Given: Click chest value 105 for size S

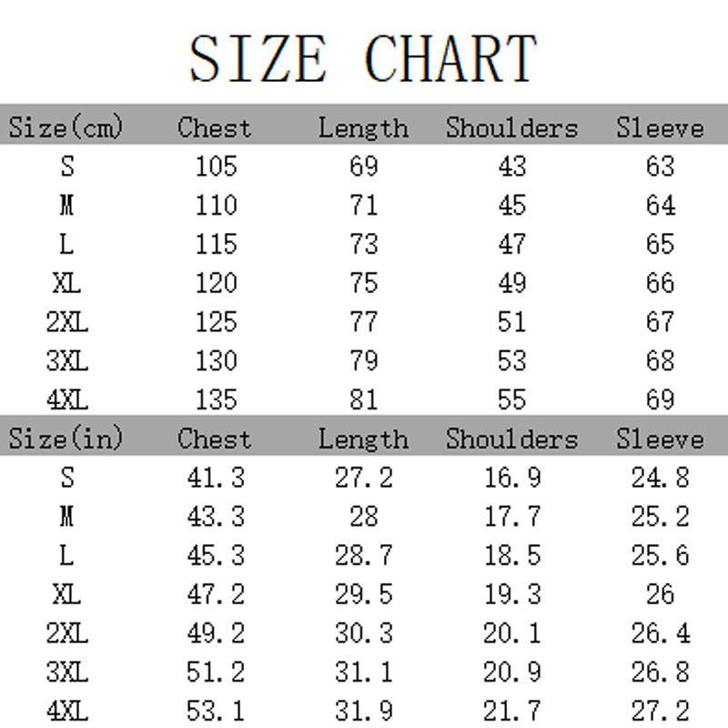Looking at the screenshot, I should point(216,167).
